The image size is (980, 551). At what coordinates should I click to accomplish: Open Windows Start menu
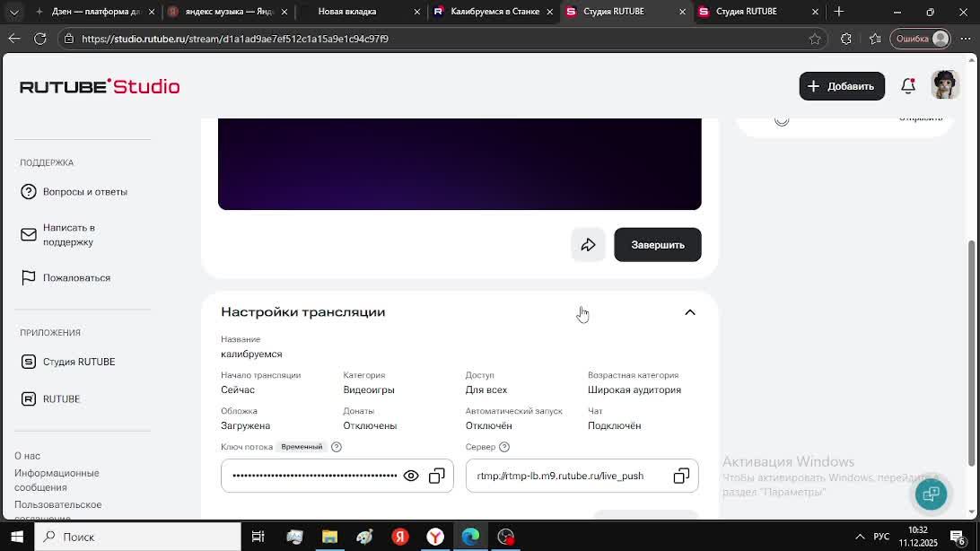pos(17,537)
